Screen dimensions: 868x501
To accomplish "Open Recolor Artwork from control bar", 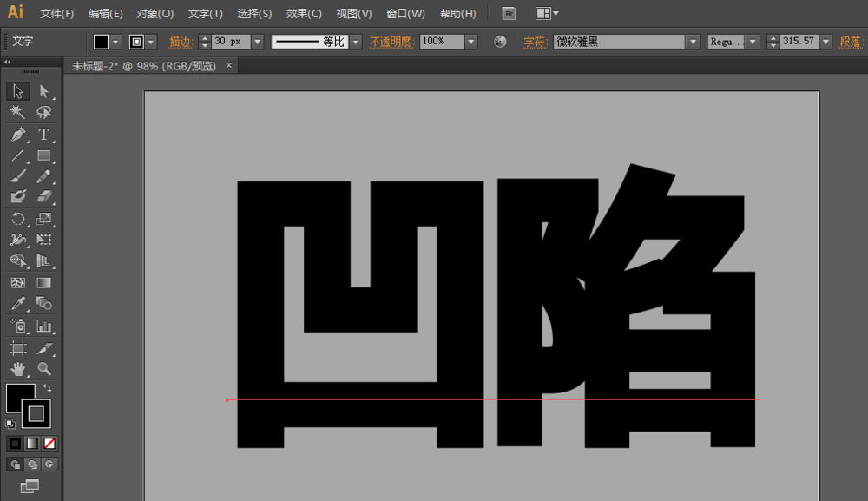I will click(500, 42).
